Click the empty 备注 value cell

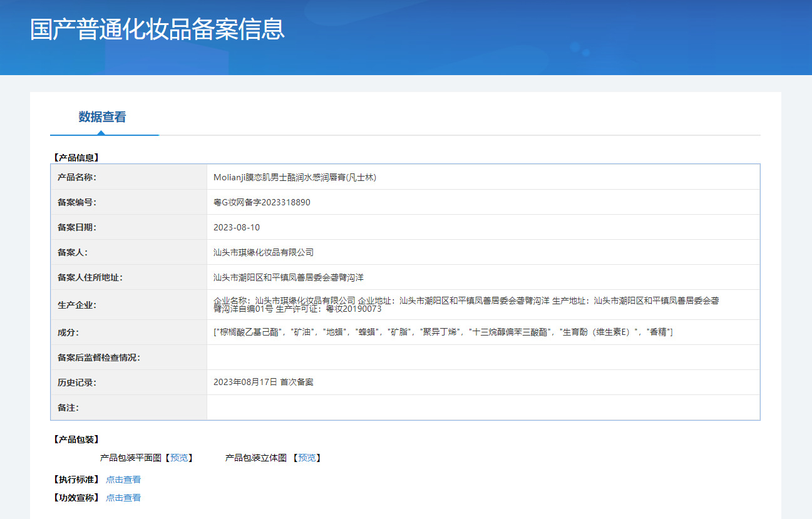pos(483,408)
